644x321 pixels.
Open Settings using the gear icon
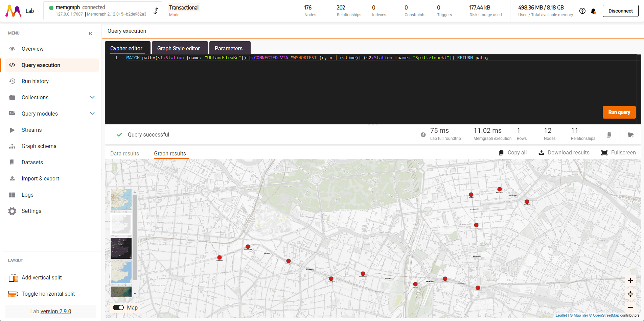point(31,211)
